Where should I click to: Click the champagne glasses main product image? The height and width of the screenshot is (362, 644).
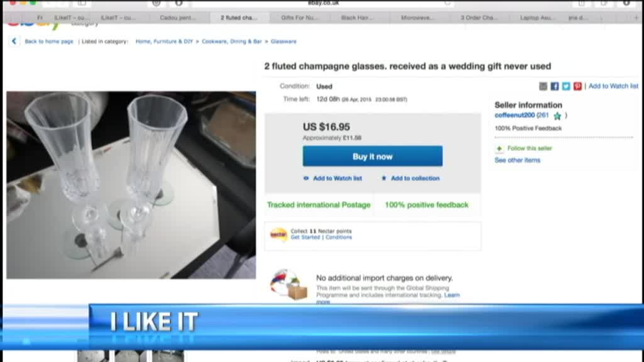coord(131,185)
